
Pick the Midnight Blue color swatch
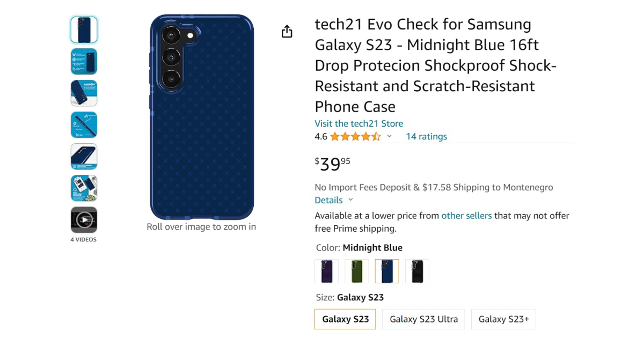387,271
